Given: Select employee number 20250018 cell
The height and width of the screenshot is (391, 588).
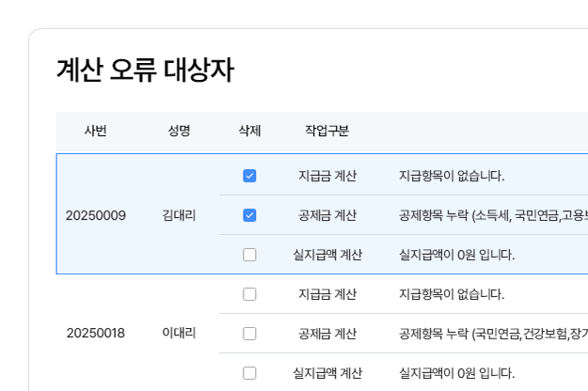Looking at the screenshot, I should tap(95, 334).
